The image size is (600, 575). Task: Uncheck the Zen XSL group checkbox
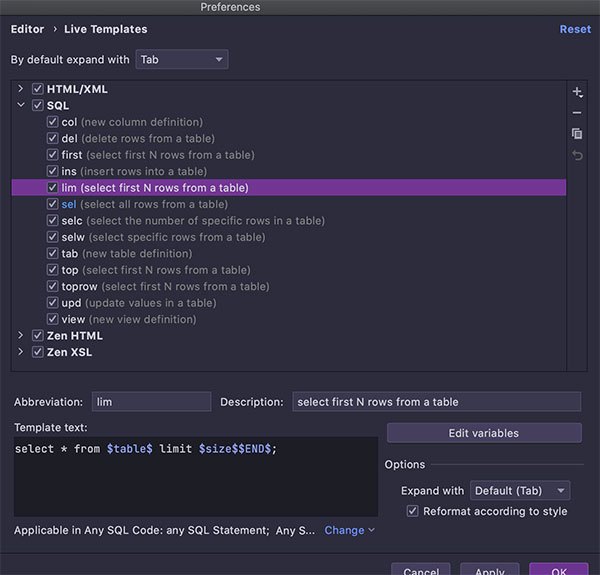(x=38, y=352)
